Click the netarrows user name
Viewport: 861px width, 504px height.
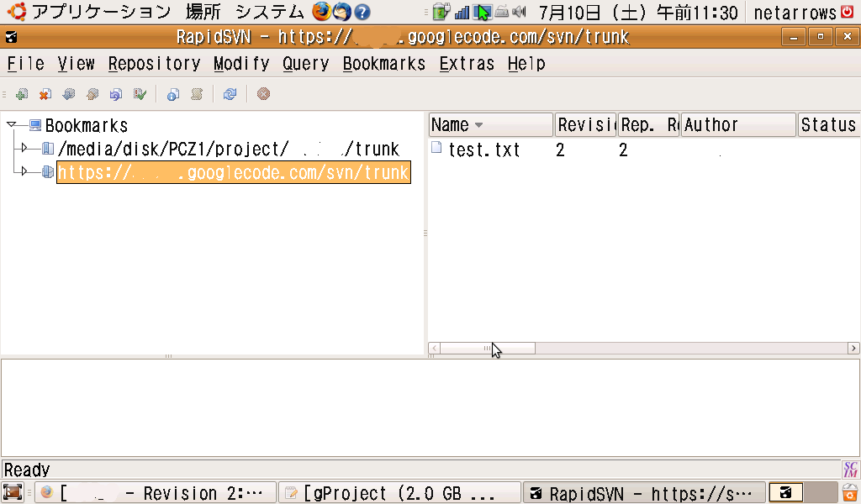point(795,12)
